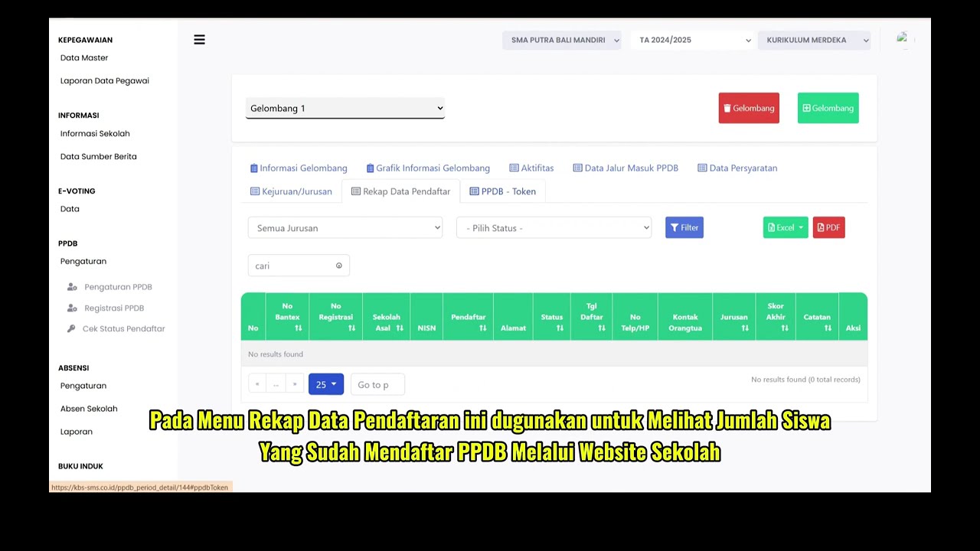Viewport: 980px width, 551px height.
Task: Open Kurikulum Merdeka dropdown
Action: pos(814,40)
